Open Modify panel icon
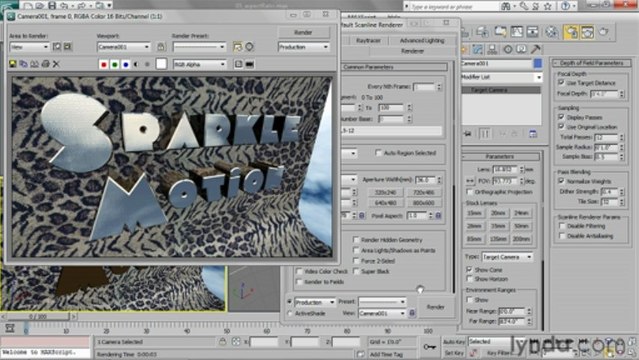Viewport: 639px width, 360px height. [x=478, y=49]
